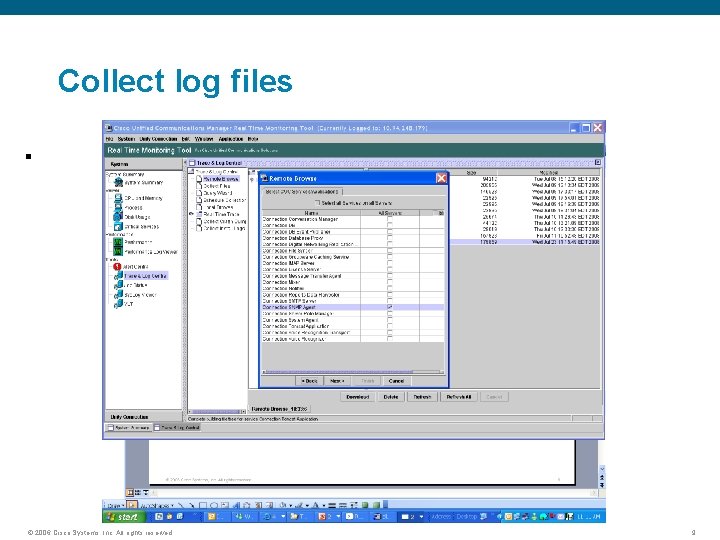This screenshot has width=720, height=540.
Task: Click the Delete button
Action: 391,397
